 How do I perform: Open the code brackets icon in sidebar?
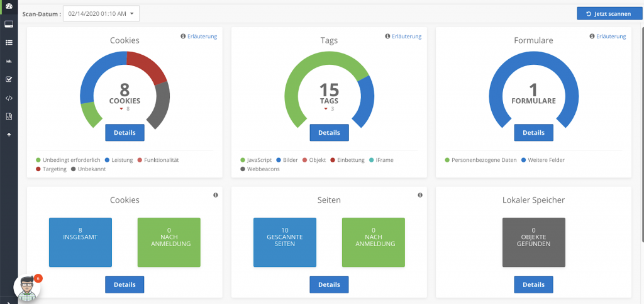tap(9, 98)
